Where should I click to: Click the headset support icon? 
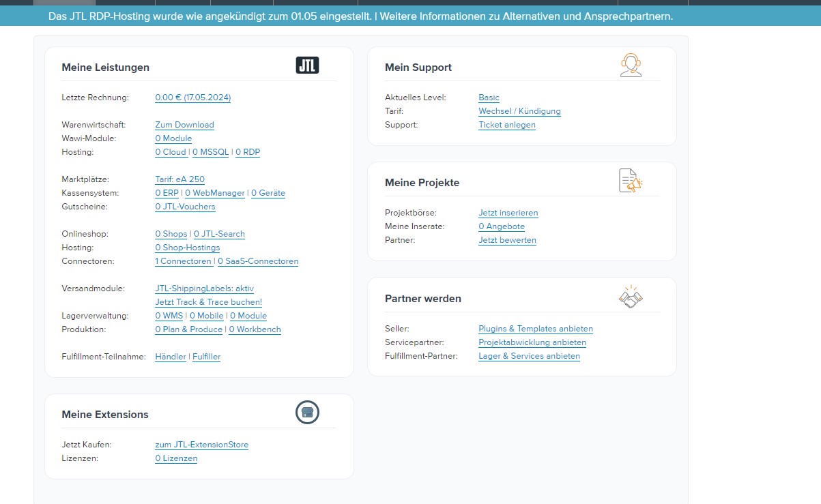click(x=631, y=65)
